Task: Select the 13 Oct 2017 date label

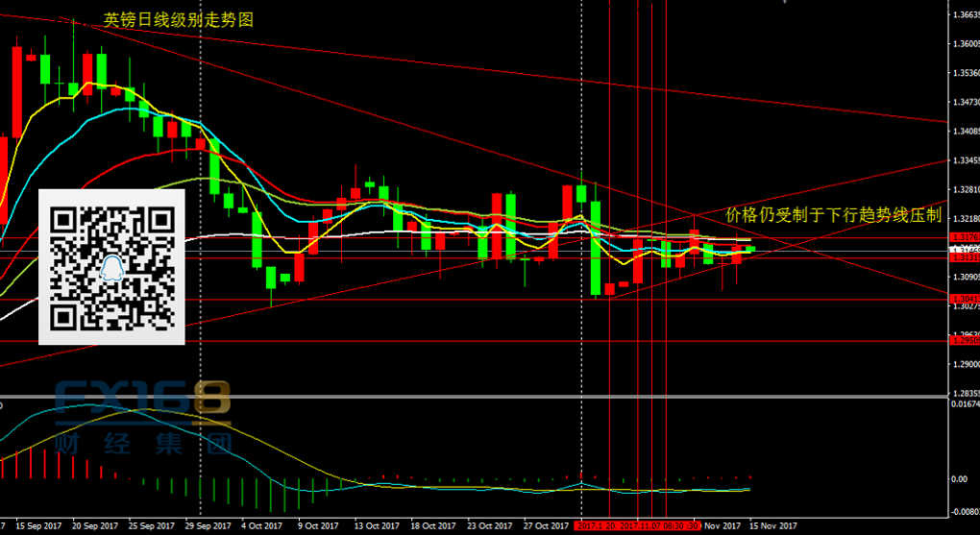Action: point(376,525)
